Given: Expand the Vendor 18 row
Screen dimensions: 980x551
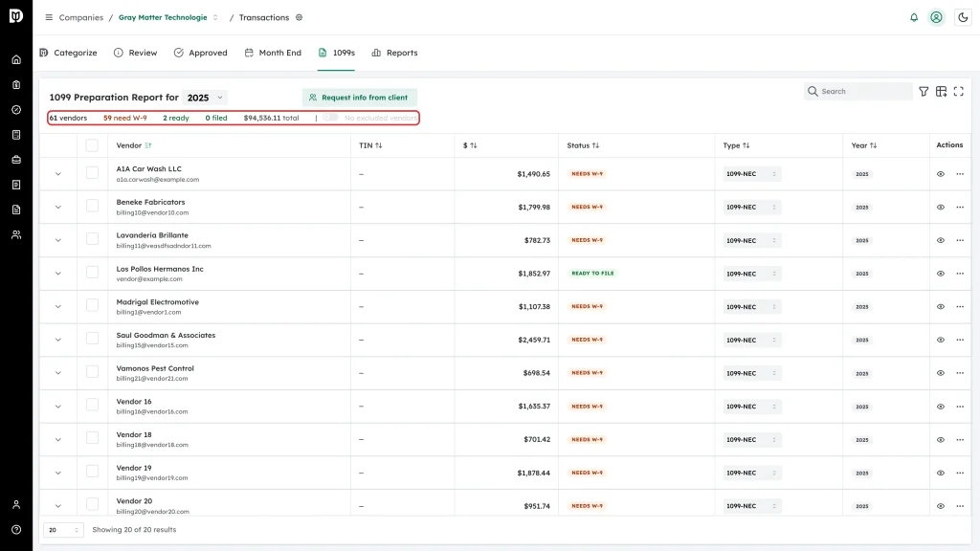Looking at the screenshot, I should tap(58, 440).
